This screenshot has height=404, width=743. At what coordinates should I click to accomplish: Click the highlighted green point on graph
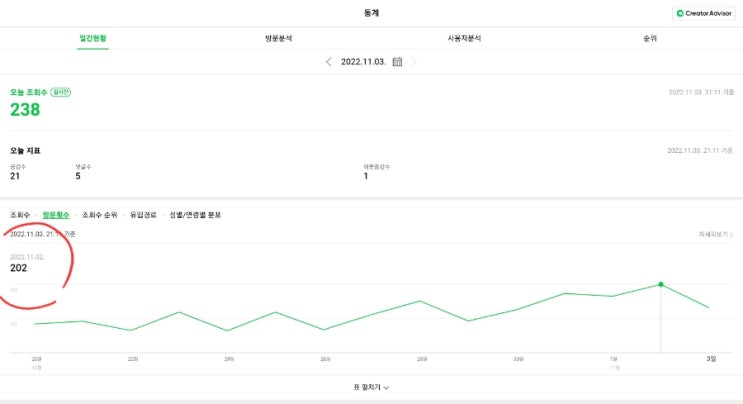(661, 284)
